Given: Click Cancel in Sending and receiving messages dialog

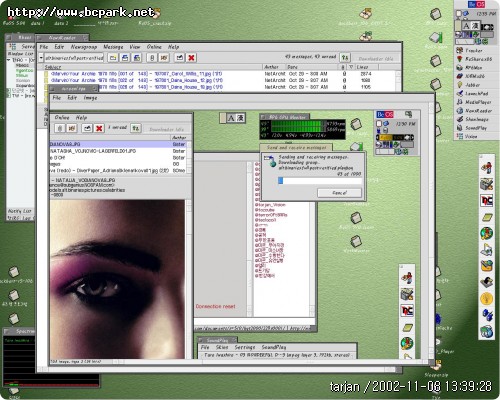Looking at the screenshot, I should click(x=339, y=193).
